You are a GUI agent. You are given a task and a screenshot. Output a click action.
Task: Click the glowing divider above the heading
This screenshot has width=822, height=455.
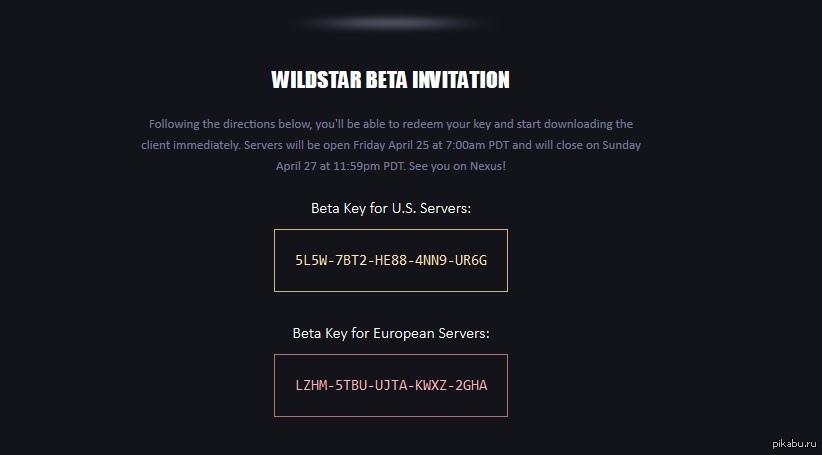[x=390, y=22]
